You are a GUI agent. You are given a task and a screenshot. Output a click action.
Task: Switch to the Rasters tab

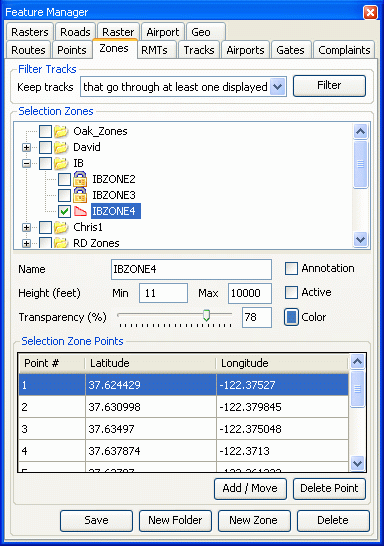30,32
